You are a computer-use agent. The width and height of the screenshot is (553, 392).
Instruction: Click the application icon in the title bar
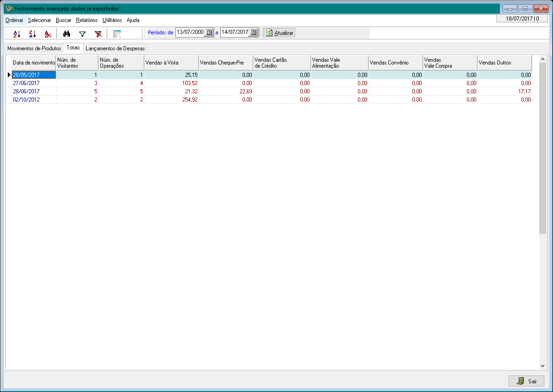pyautogui.click(x=9, y=8)
